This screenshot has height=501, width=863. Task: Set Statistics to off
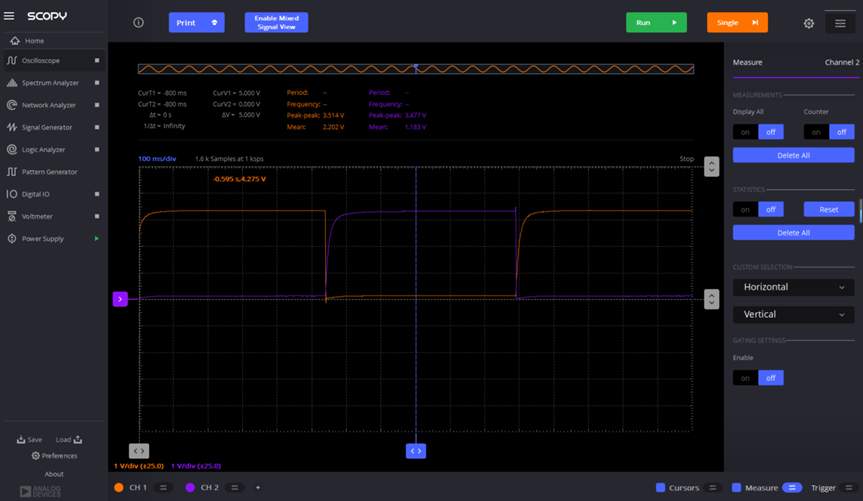point(771,210)
